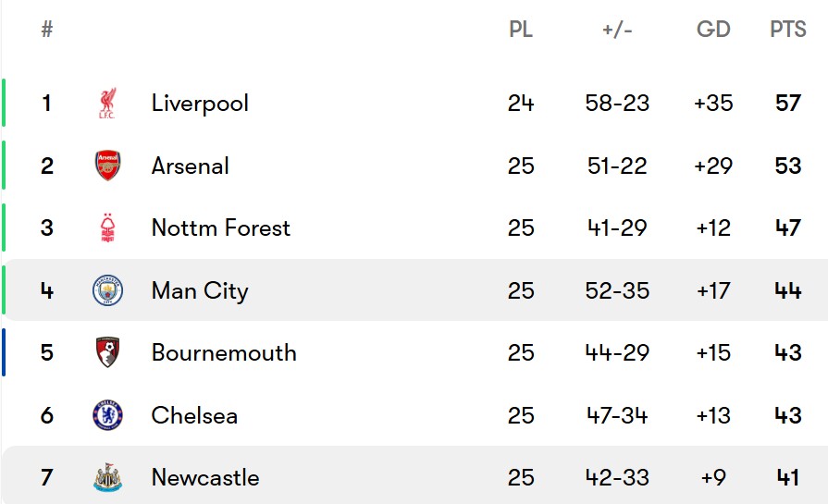Click Liverpool's 57 points value
The height and width of the screenshot is (504, 828).
tap(788, 103)
